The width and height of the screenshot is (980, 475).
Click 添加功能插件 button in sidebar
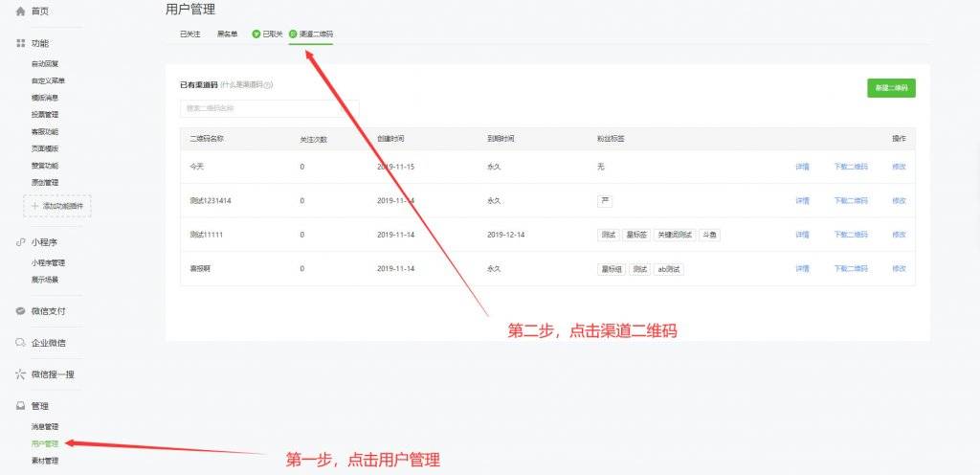(57, 206)
